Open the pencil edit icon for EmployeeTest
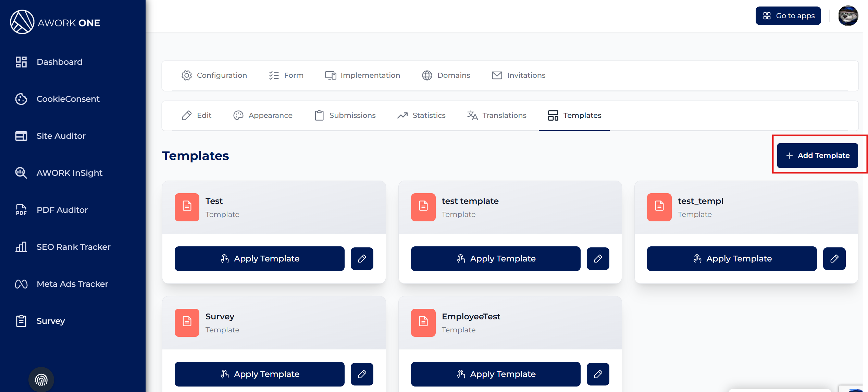868x392 pixels. (598, 374)
